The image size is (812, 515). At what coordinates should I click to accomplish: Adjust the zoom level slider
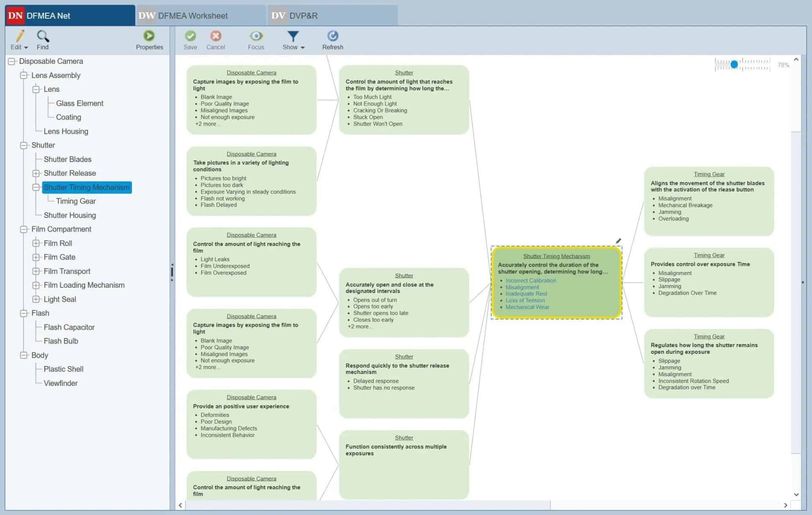click(x=734, y=64)
